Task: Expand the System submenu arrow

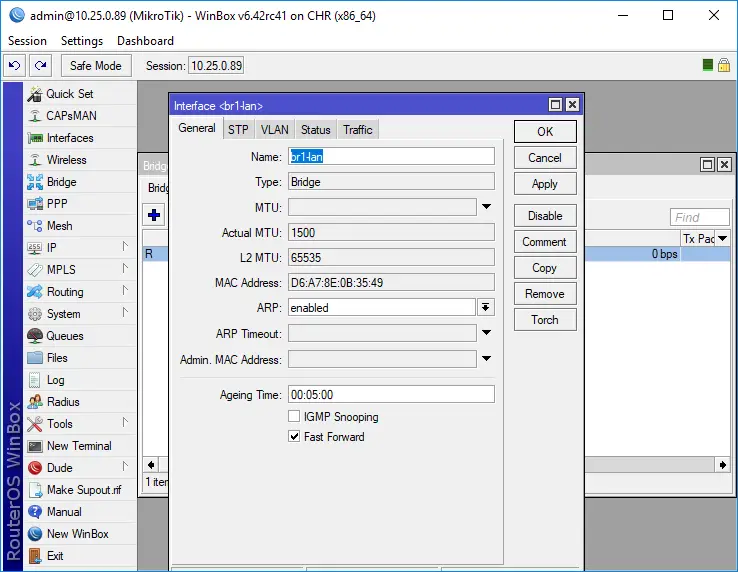Action: [125, 312]
